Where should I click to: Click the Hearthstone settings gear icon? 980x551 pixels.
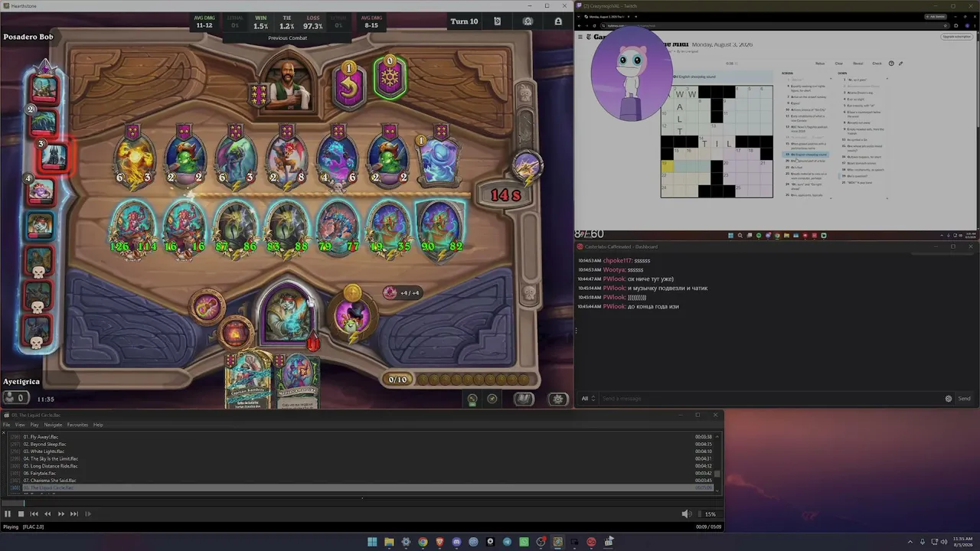[558, 399]
